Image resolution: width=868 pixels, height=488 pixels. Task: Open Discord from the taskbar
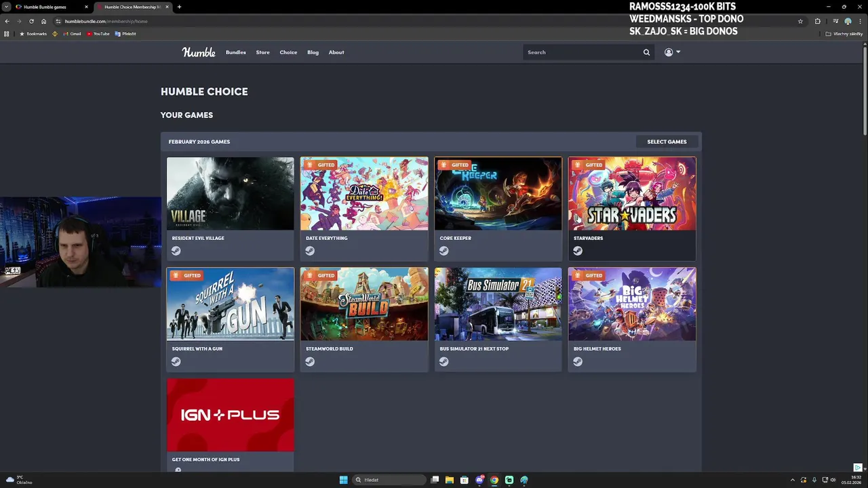(x=479, y=480)
